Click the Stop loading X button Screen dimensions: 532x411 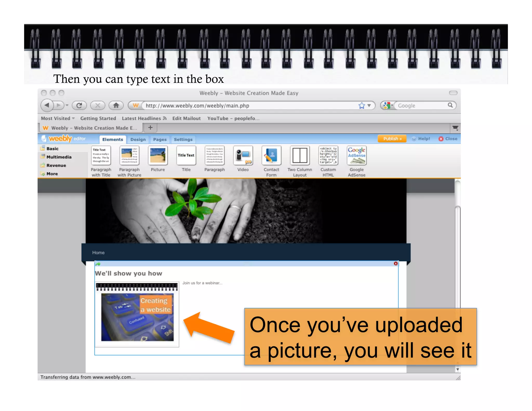[x=98, y=105]
